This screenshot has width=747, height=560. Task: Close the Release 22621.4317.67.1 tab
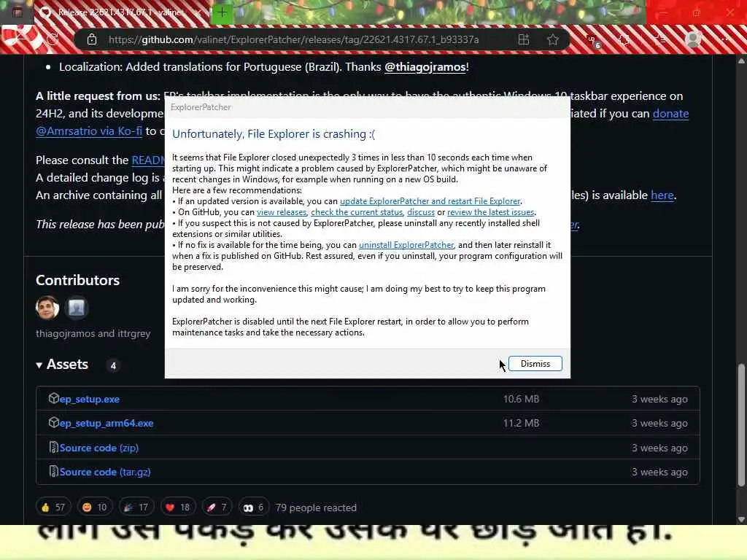[198, 12]
